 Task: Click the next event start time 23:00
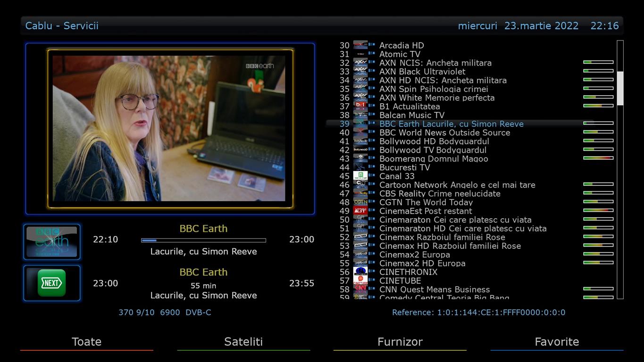[x=105, y=283]
